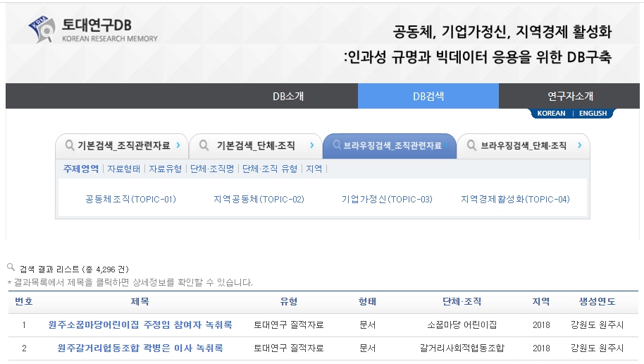Click magnifier icon on 브라우징검색_조직관련자료 tab
This screenshot has height=364, width=644.
[x=337, y=145]
